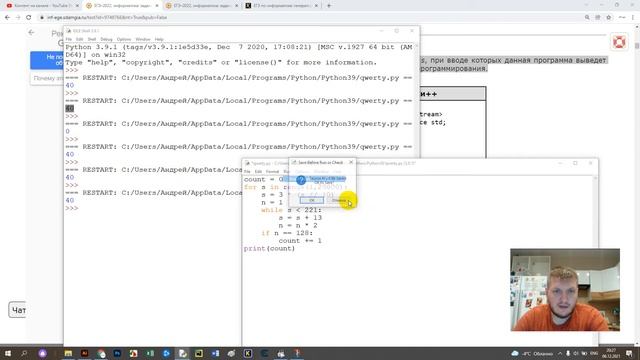Click the 'if n == 128:' code line
This screenshot has height=360, width=640.
(x=287, y=233)
